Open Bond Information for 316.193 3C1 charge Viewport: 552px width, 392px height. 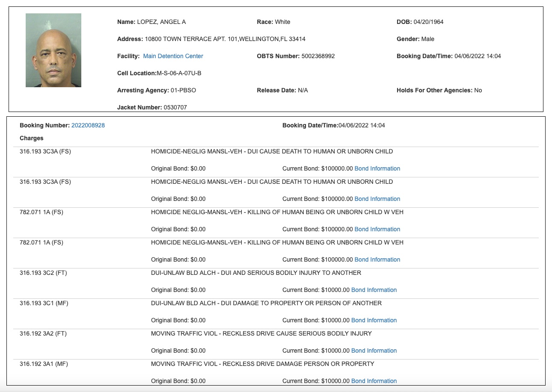click(x=374, y=320)
